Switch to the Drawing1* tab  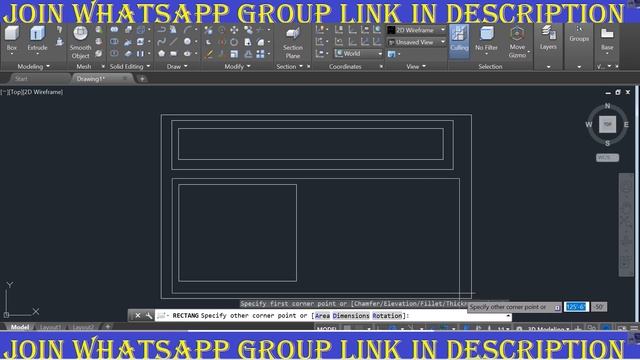pos(91,78)
